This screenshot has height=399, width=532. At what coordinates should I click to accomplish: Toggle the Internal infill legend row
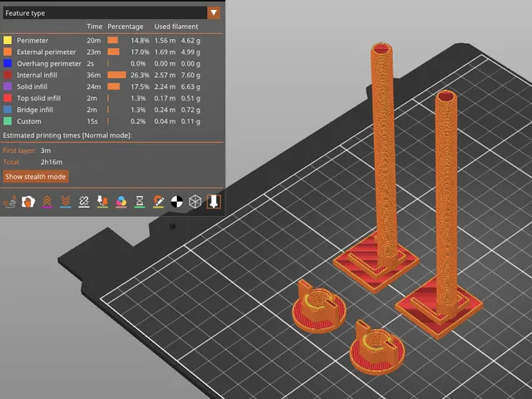(x=101, y=75)
